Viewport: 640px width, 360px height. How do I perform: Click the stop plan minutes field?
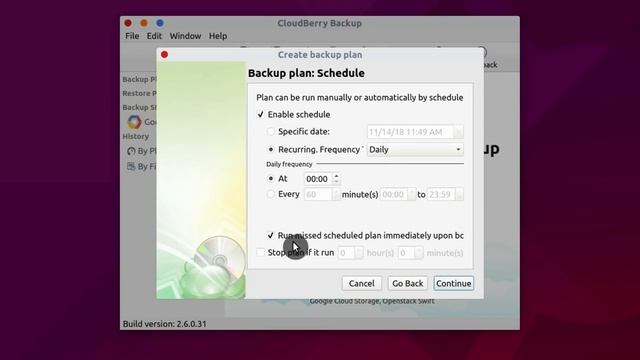click(406, 253)
